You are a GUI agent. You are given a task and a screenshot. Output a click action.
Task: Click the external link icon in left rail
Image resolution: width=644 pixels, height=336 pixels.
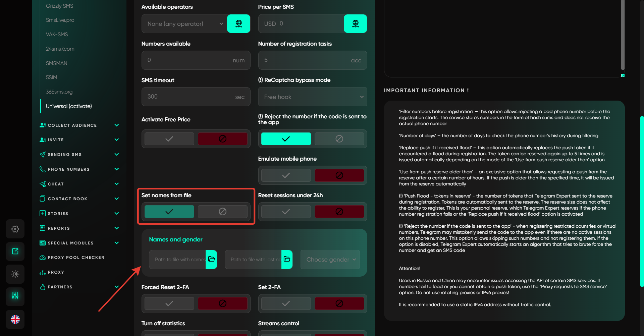click(15, 251)
